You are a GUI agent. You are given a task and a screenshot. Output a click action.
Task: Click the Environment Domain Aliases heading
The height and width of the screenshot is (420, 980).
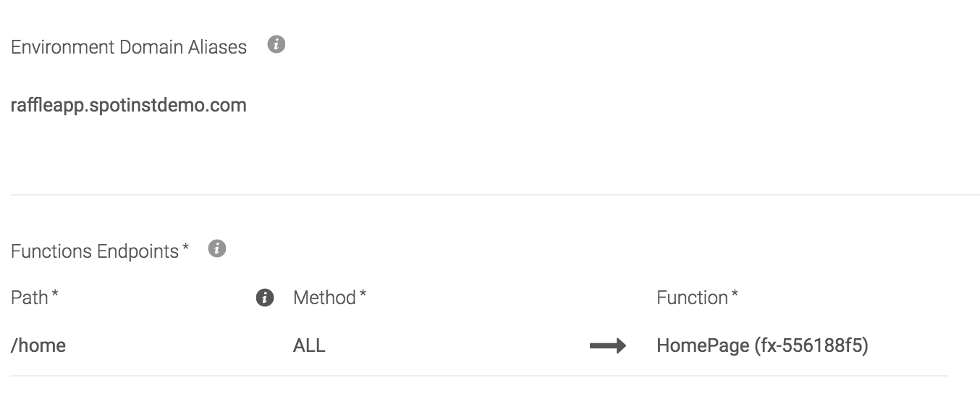[129, 47]
